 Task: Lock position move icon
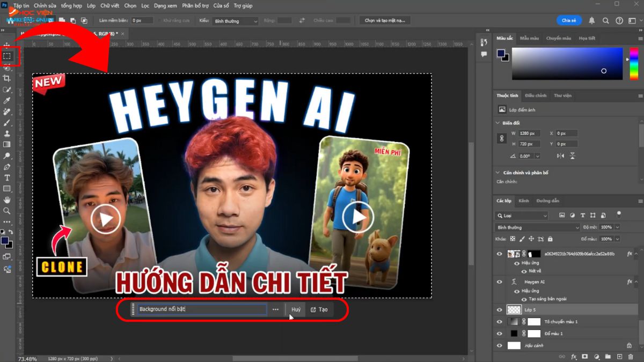click(531, 239)
